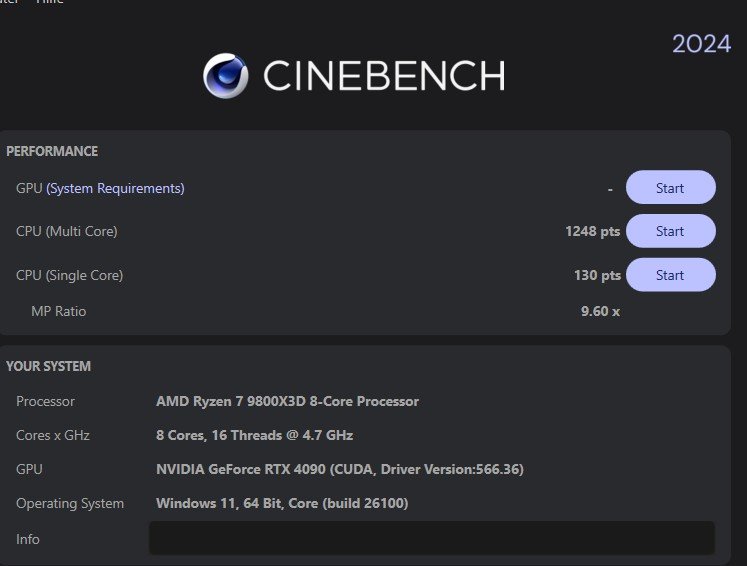The image size is (747, 566).
Task: Click the Cores x GHz label
Action: point(53,435)
